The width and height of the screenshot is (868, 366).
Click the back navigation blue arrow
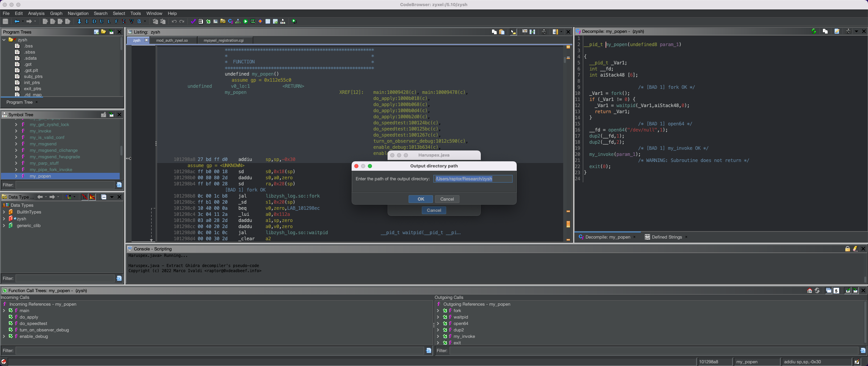[x=17, y=21]
